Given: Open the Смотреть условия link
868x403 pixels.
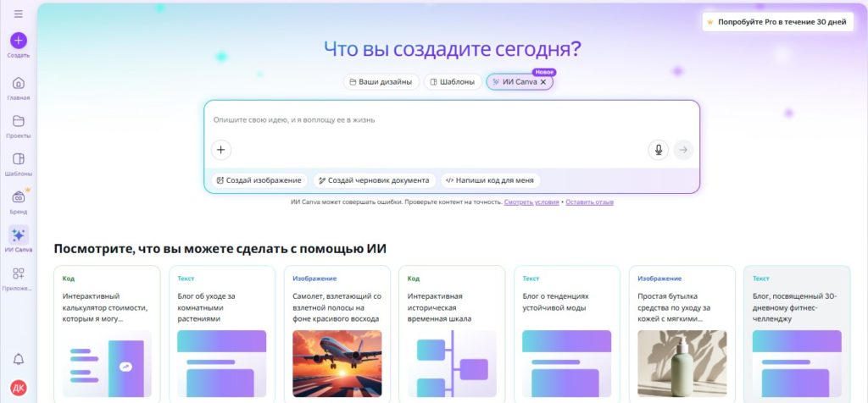Looking at the screenshot, I should [531, 202].
